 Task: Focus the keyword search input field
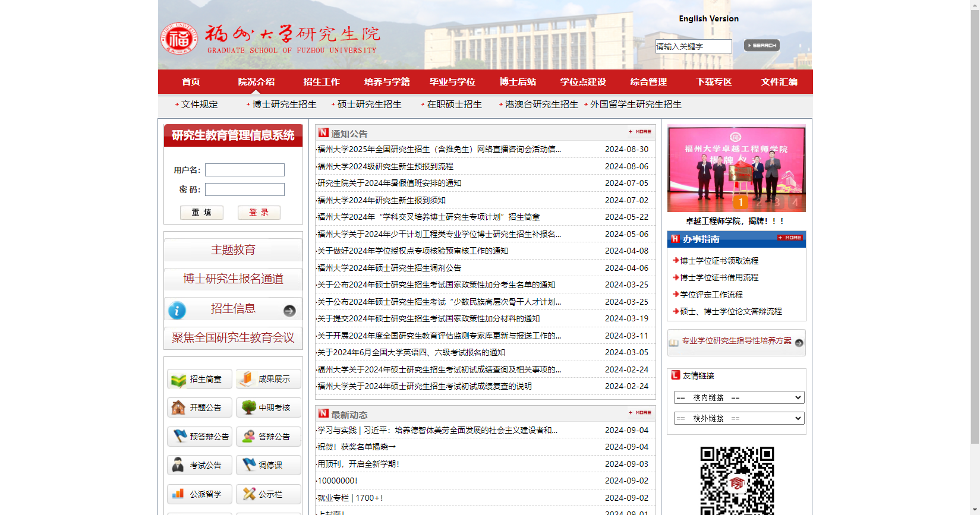click(694, 46)
